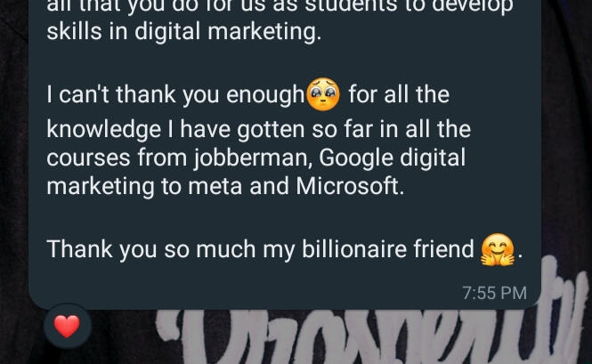Screen dimensions: 592x364
Task: Click the pleading face emoji
Action: pyautogui.click(x=323, y=94)
